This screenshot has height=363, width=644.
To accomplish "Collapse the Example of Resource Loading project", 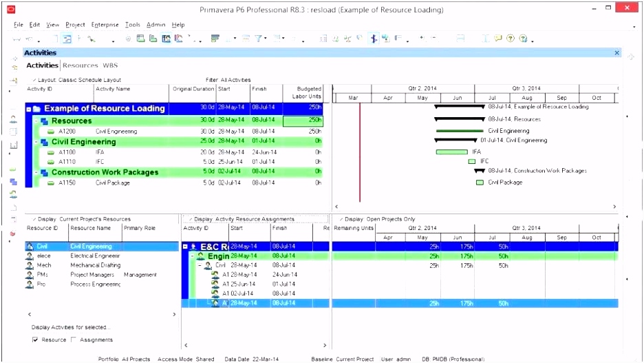I will tap(29, 109).
